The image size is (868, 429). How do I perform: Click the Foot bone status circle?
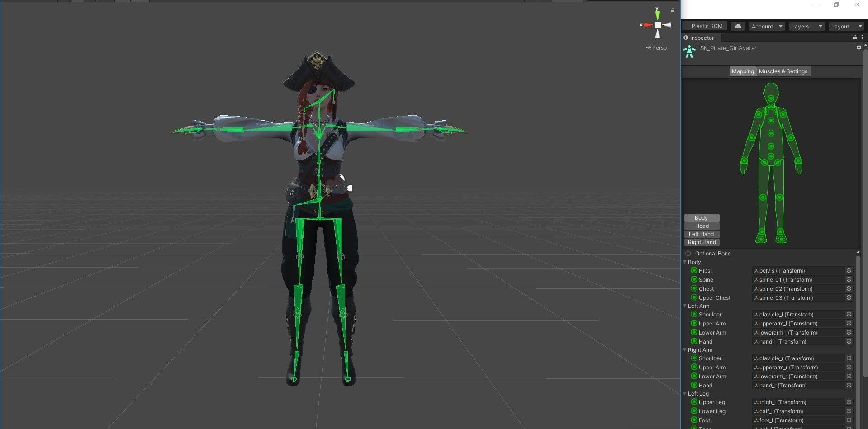click(694, 420)
